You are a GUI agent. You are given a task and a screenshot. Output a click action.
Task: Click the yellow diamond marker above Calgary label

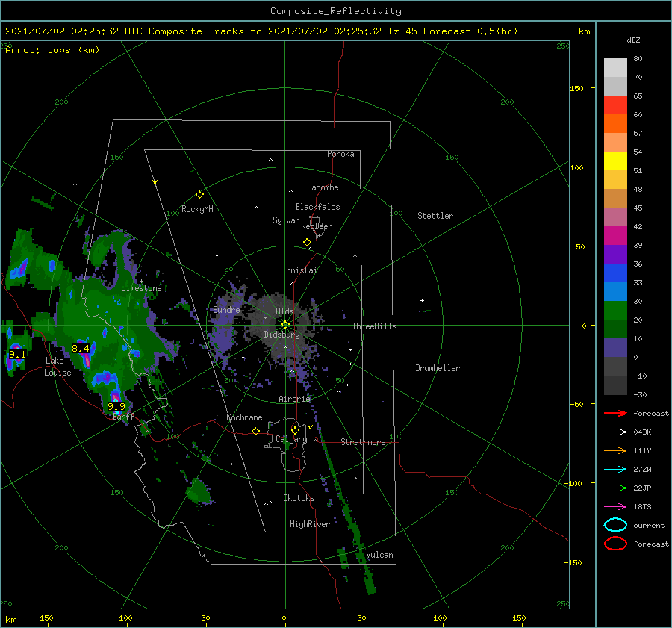pyautogui.click(x=295, y=430)
